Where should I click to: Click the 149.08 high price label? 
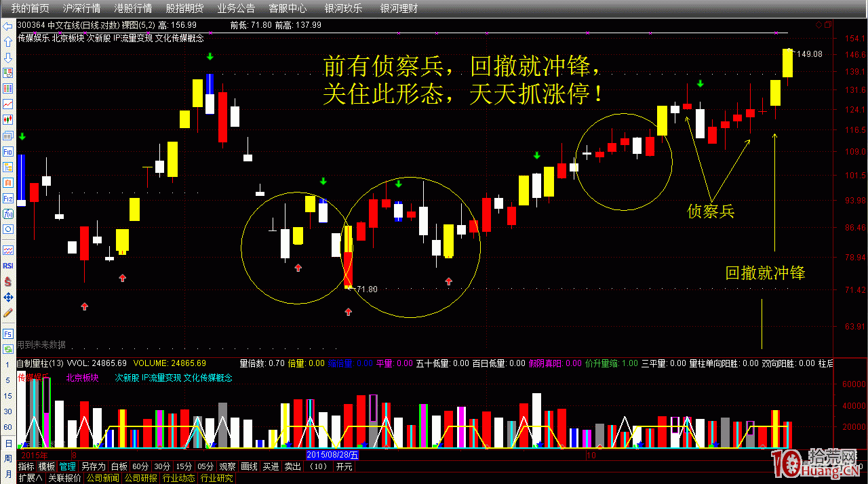pyautogui.click(x=810, y=54)
